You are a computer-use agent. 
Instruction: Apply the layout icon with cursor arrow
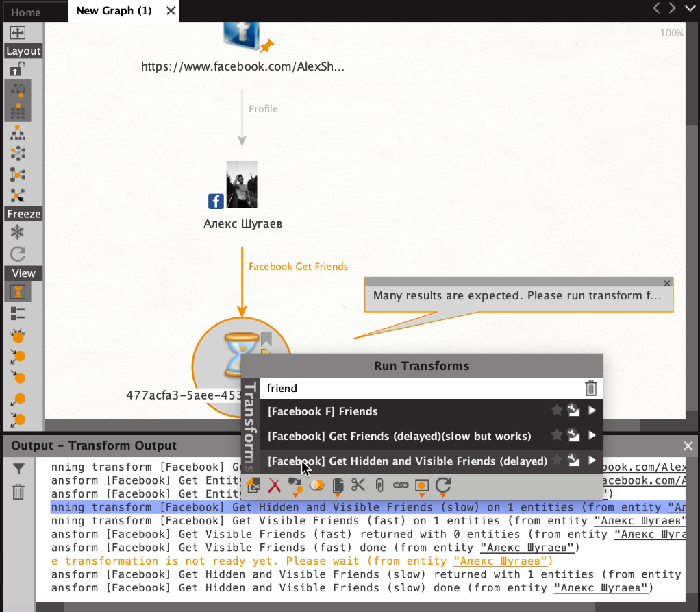[18, 195]
